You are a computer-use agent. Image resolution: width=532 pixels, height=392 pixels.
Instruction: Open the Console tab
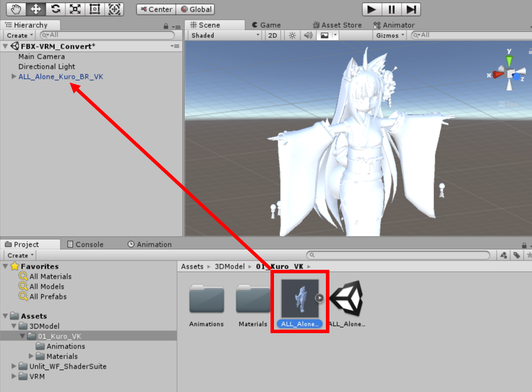(85, 244)
